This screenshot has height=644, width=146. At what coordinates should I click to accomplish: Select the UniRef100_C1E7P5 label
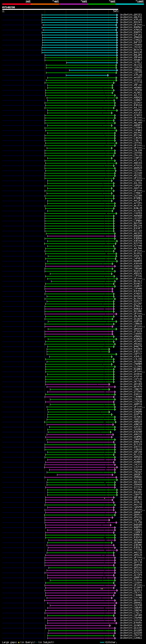tap(131, 72)
